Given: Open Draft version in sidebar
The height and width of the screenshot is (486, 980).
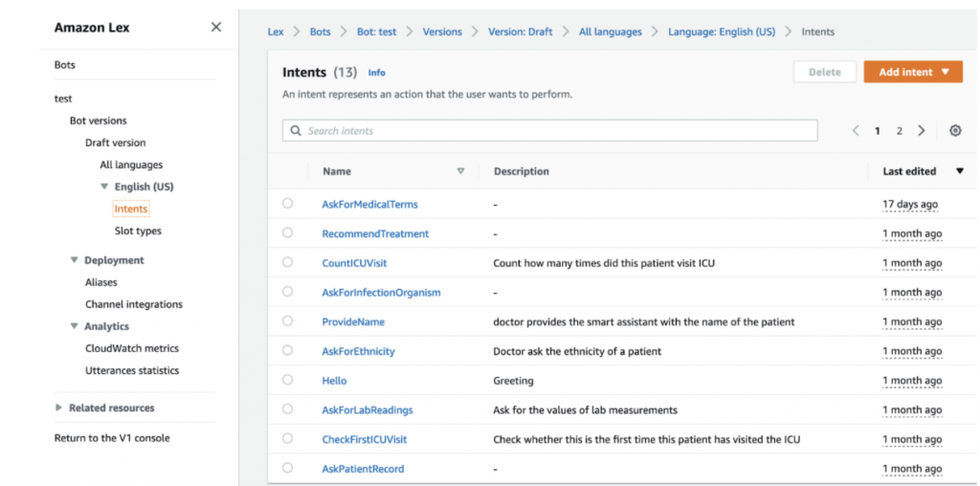Looking at the screenshot, I should [116, 143].
